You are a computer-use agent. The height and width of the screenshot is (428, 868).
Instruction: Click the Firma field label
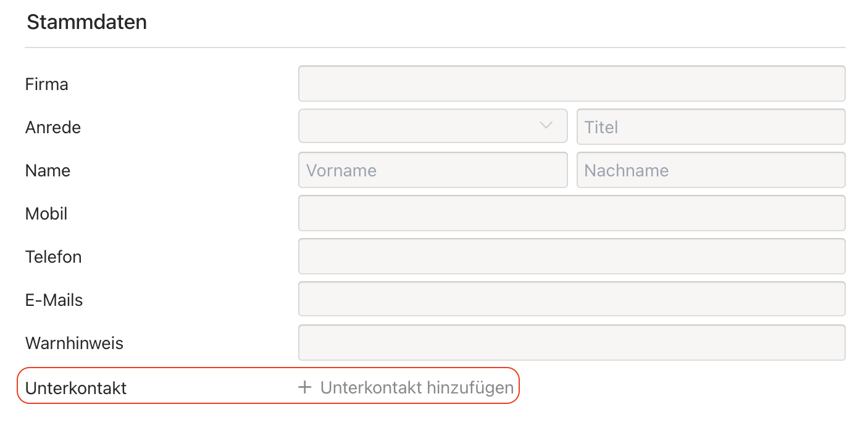click(x=47, y=84)
